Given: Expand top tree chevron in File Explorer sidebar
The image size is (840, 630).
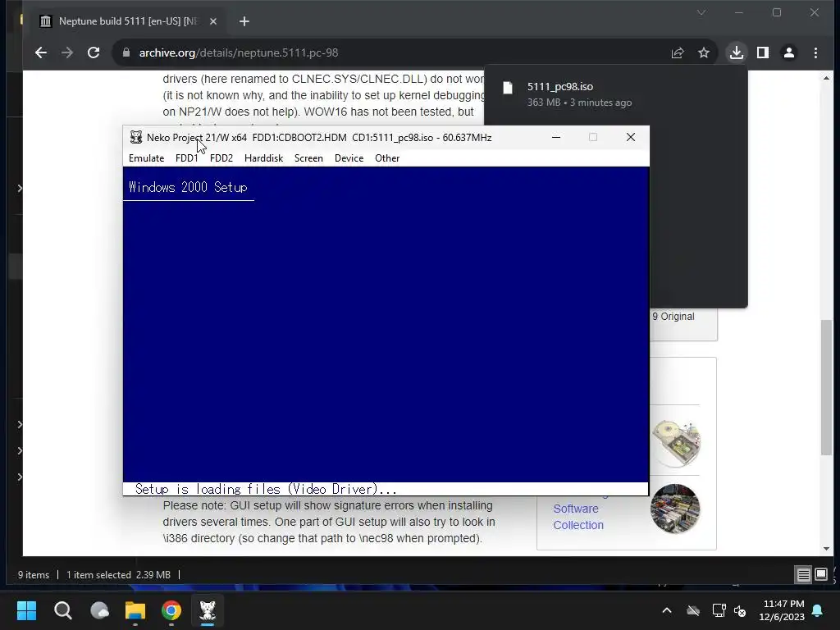Looking at the screenshot, I should 20,188.
